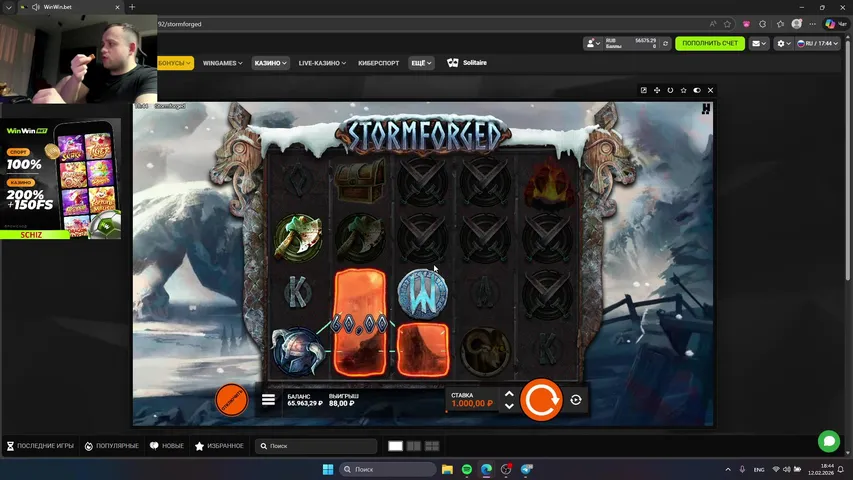The height and width of the screenshot is (480, 853).
Task: Expand the WINGAMES dropdown menu
Action: click(x=222, y=63)
